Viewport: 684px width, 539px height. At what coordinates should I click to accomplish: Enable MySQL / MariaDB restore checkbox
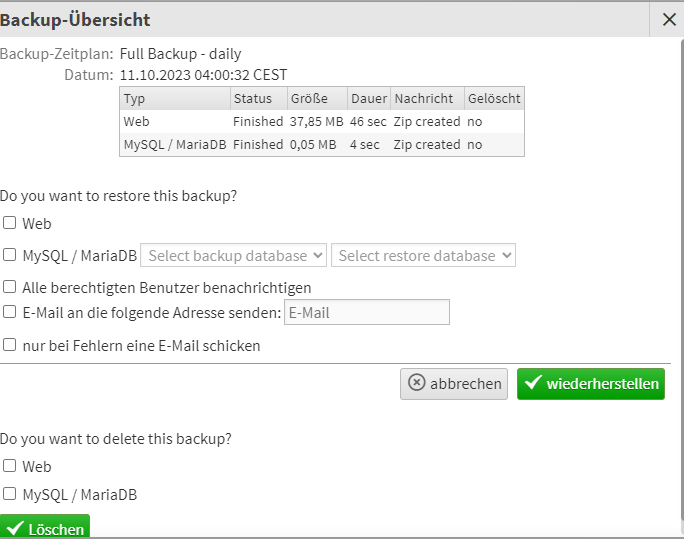point(9,255)
